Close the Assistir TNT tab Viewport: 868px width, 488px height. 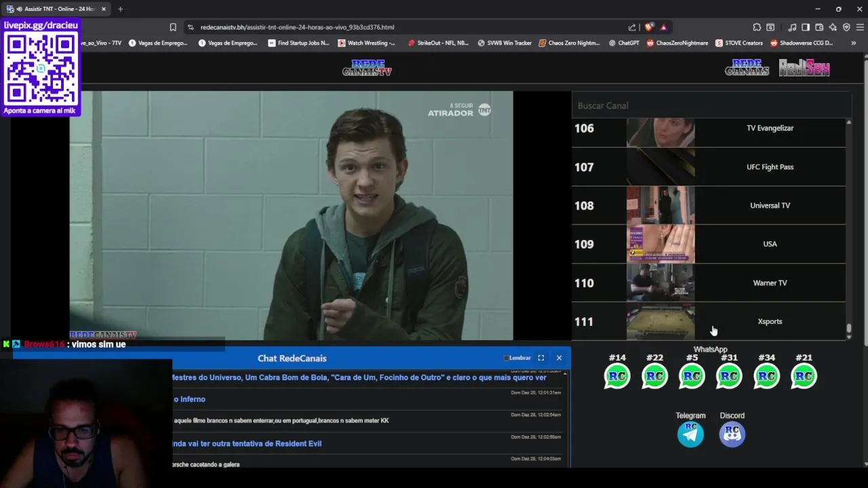(x=104, y=9)
